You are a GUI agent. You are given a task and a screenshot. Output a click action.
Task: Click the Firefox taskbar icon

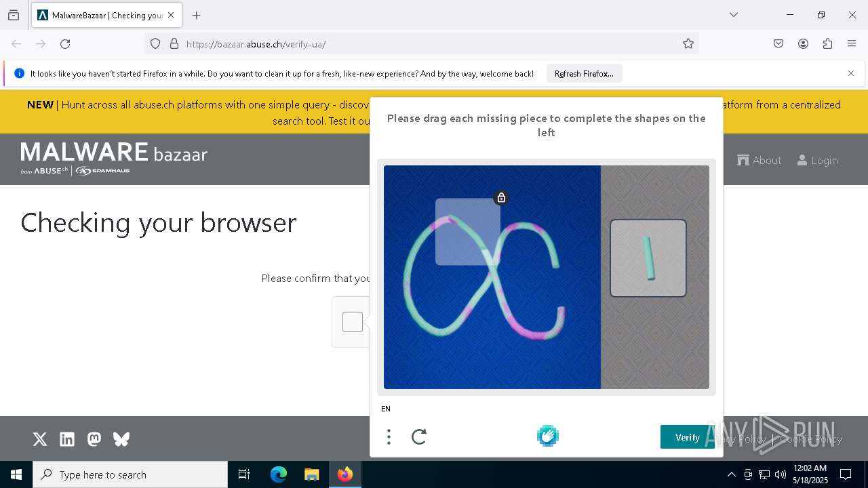[x=345, y=474]
